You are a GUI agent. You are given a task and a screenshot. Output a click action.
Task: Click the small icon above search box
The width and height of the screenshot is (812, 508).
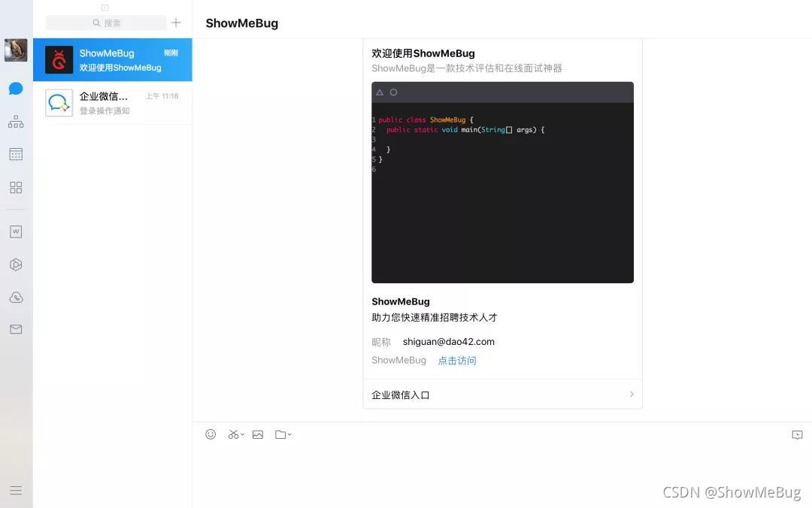tap(105, 8)
